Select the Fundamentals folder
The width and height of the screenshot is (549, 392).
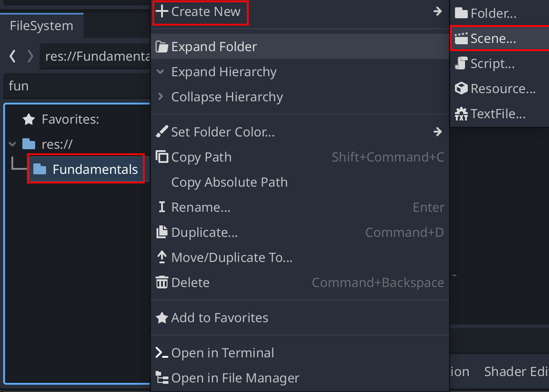coord(95,169)
